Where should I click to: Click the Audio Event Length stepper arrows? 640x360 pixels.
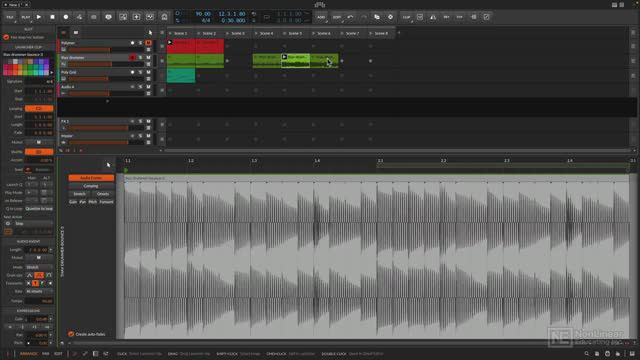click(51, 250)
